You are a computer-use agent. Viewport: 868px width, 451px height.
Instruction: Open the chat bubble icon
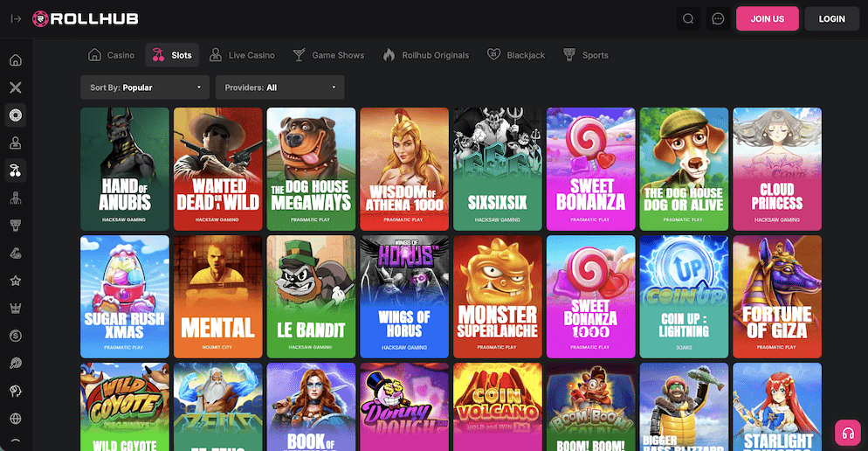718,19
